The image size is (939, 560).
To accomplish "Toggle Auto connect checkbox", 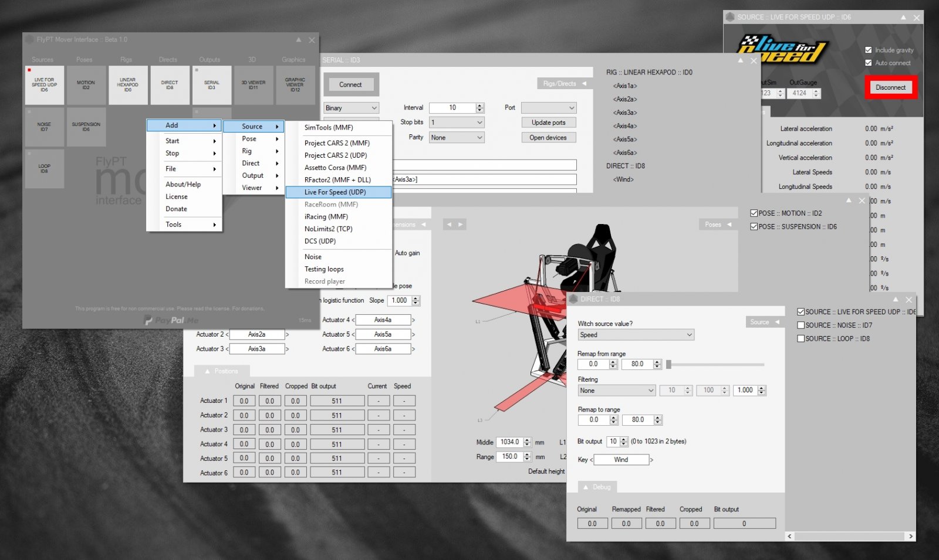I will pyautogui.click(x=869, y=63).
